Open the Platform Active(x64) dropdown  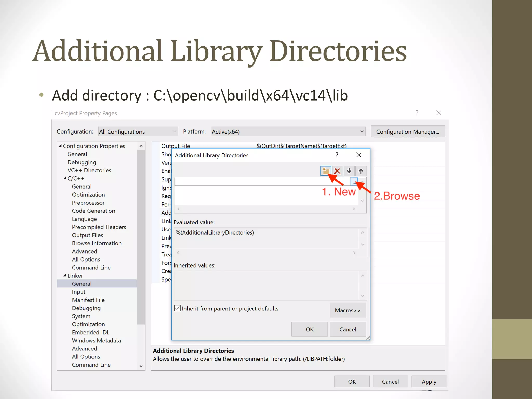click(x=288, y=132)
